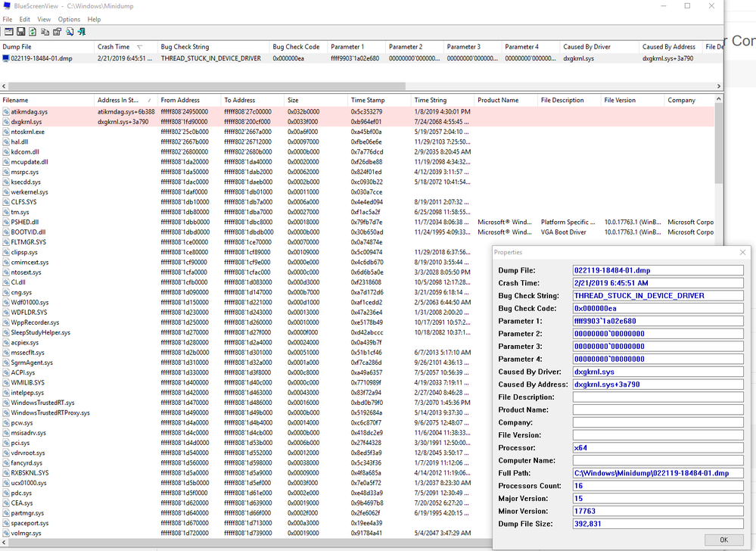Click the file icon beside atikmdag.sys
This screenshot has width=756, height=551.
[6, 112]
